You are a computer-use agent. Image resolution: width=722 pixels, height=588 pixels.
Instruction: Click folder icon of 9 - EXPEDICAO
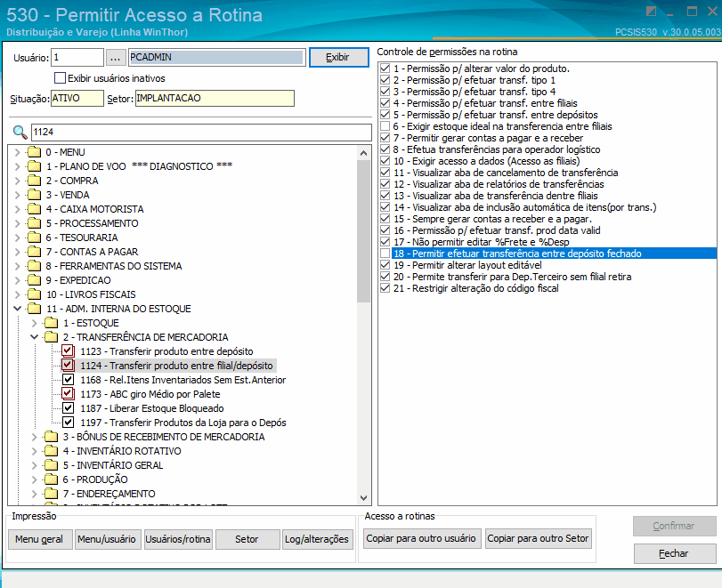(34, 280)
